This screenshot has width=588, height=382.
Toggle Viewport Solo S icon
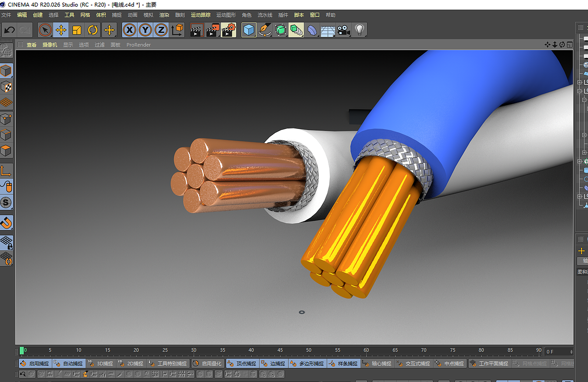(6, 202)
